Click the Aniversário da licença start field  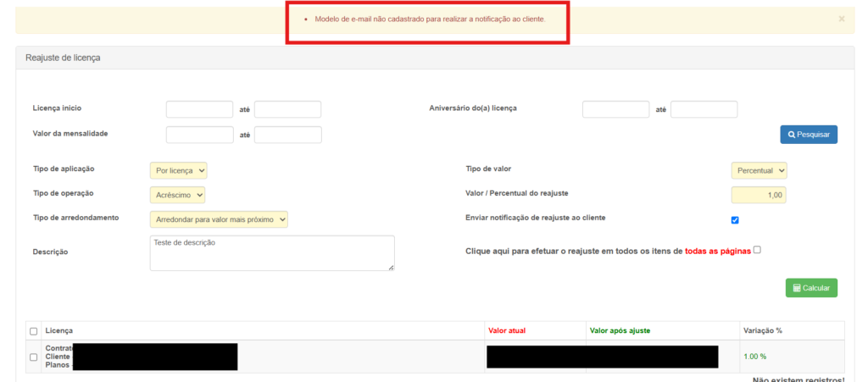(615, 109)
